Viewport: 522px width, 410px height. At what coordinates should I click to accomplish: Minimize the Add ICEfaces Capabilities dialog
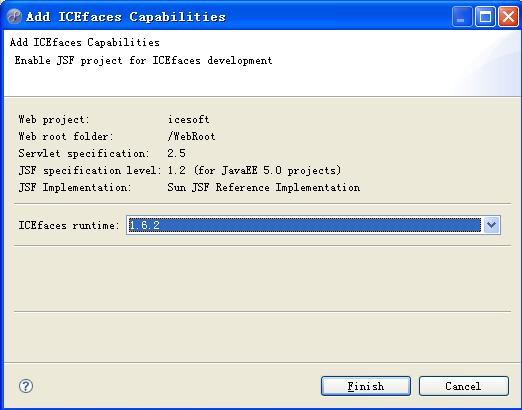click(462, 17)
